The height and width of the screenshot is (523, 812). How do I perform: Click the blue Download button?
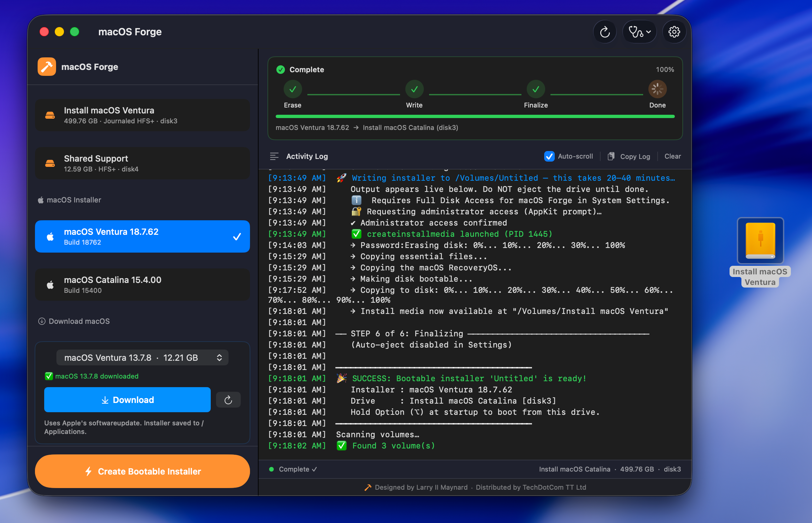point(127,400)
